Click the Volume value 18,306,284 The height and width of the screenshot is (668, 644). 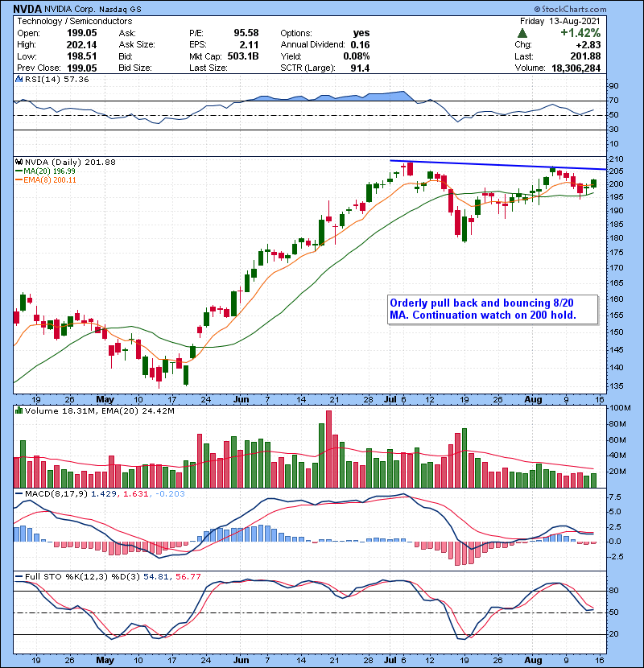[x=576, y=68]
